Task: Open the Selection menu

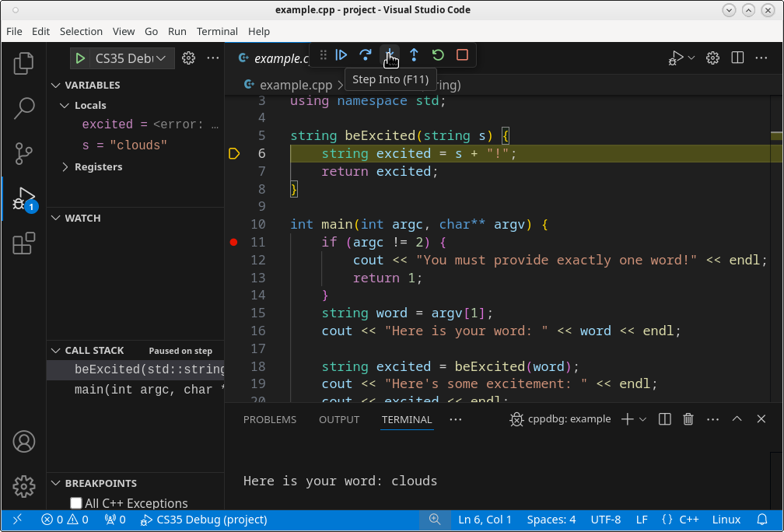Action: point(81,31)
